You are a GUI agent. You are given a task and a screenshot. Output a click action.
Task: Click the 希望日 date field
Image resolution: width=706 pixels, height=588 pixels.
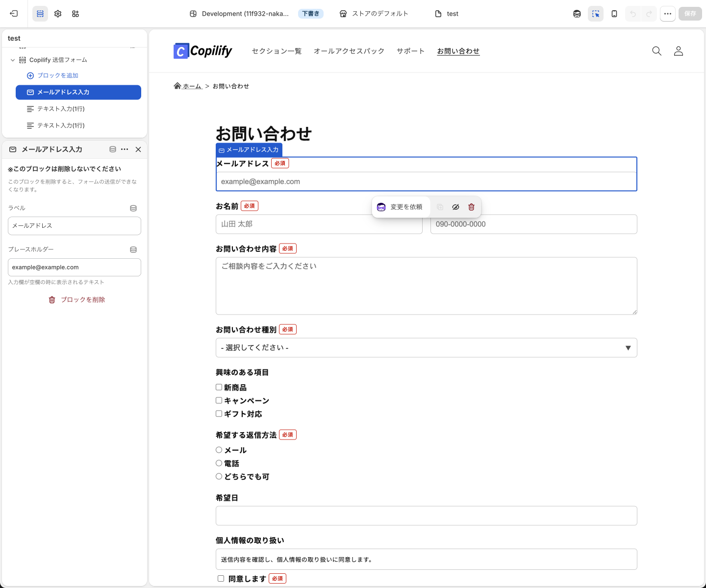click(x=427, y=516)
